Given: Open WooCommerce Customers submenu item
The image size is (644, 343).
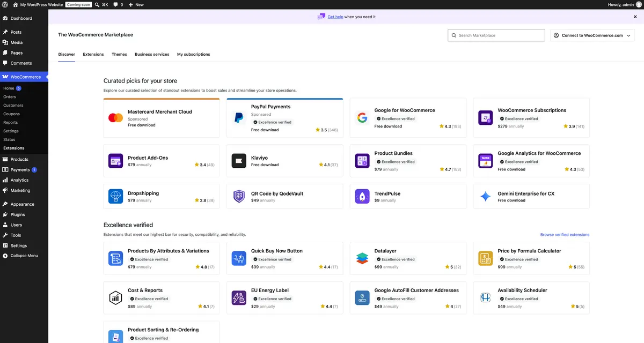Looking at the screenshot, I should pos(13,106).
